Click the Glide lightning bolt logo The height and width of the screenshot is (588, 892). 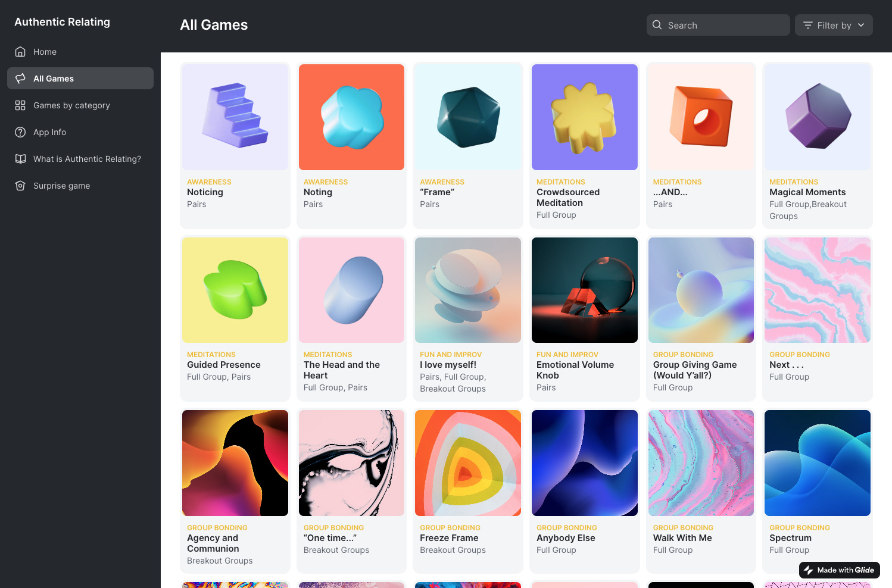click(808, 570)
